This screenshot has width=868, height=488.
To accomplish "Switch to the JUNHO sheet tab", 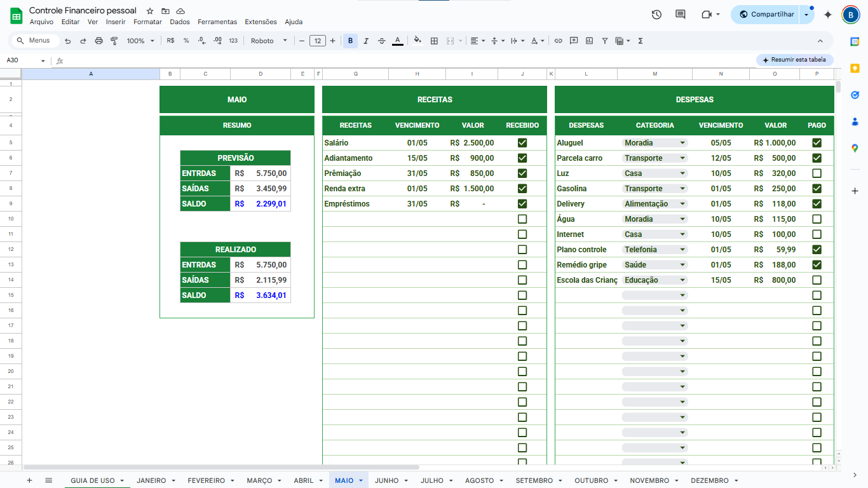I will (386, 480).
